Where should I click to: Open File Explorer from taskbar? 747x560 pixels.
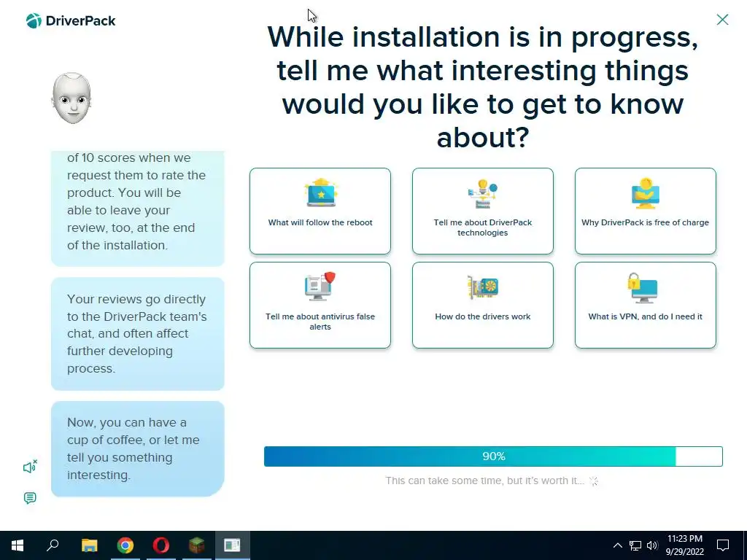tap(89, 545)
